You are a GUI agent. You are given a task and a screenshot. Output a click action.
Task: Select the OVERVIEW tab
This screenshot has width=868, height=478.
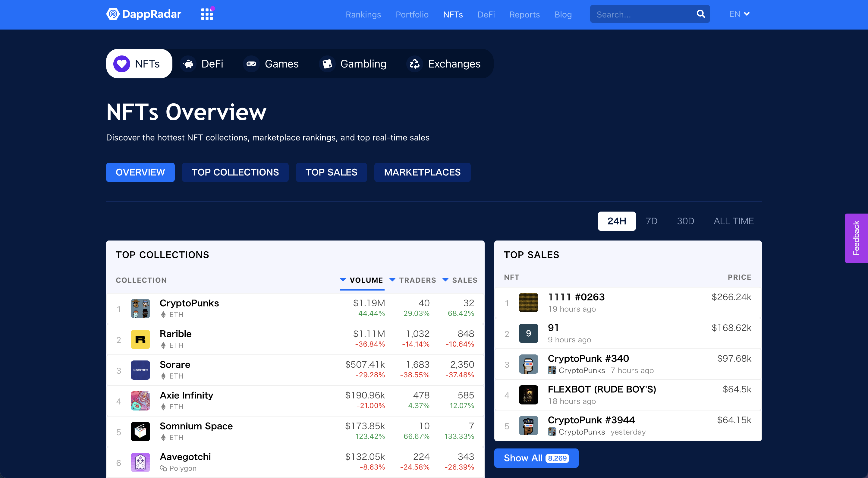tap(140, 172)
